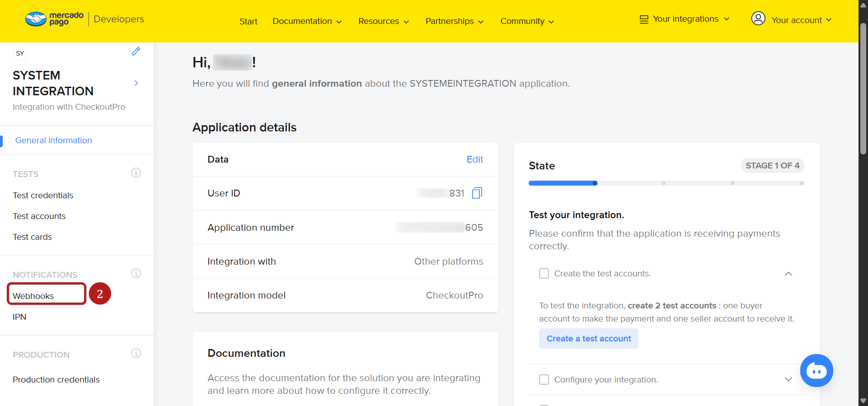Viewport: 868px width, 406px height.
Task: Click the pencil edit icon in sidebar
Action: pyautogui.click(x=136, y=51)
